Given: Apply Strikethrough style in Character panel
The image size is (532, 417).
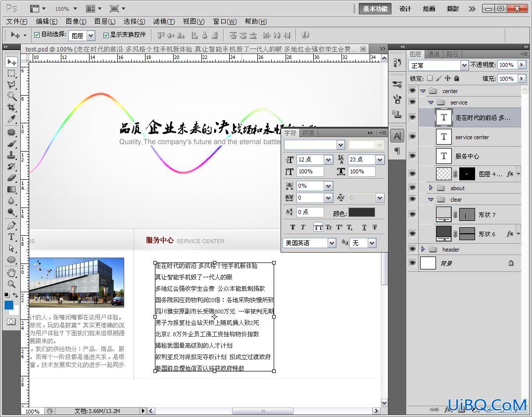Looking at the screenshot, I should [375, 227].
